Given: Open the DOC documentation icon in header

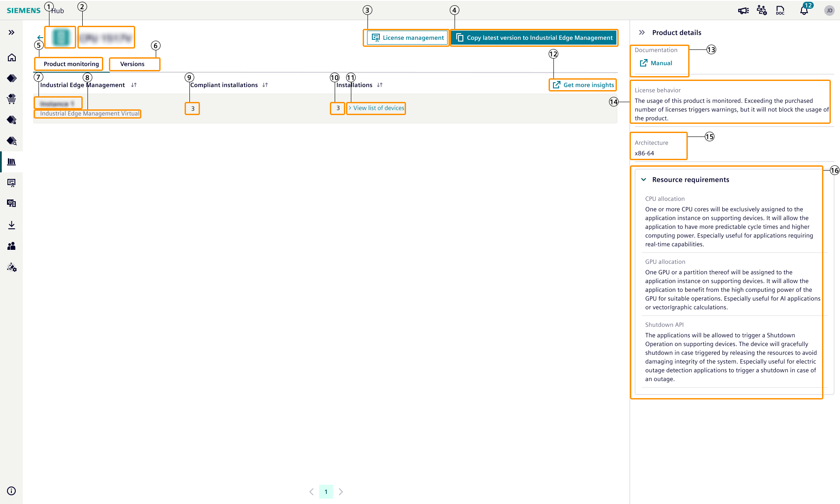Looking at the screenshot, I should point(780,10).
